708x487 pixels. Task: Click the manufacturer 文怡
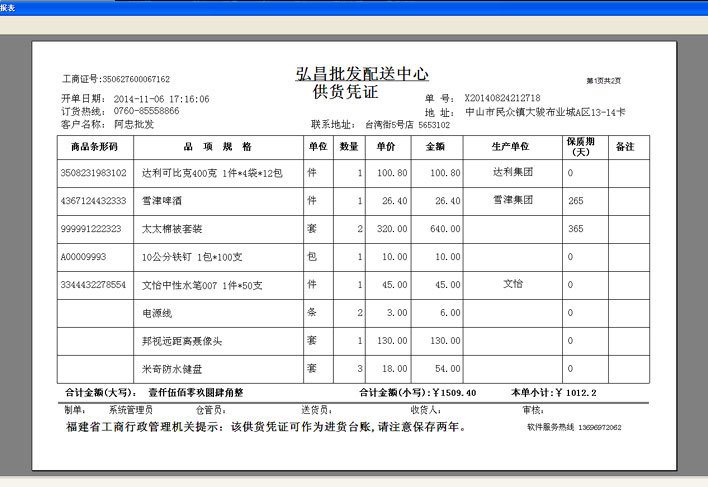(513, 284)
